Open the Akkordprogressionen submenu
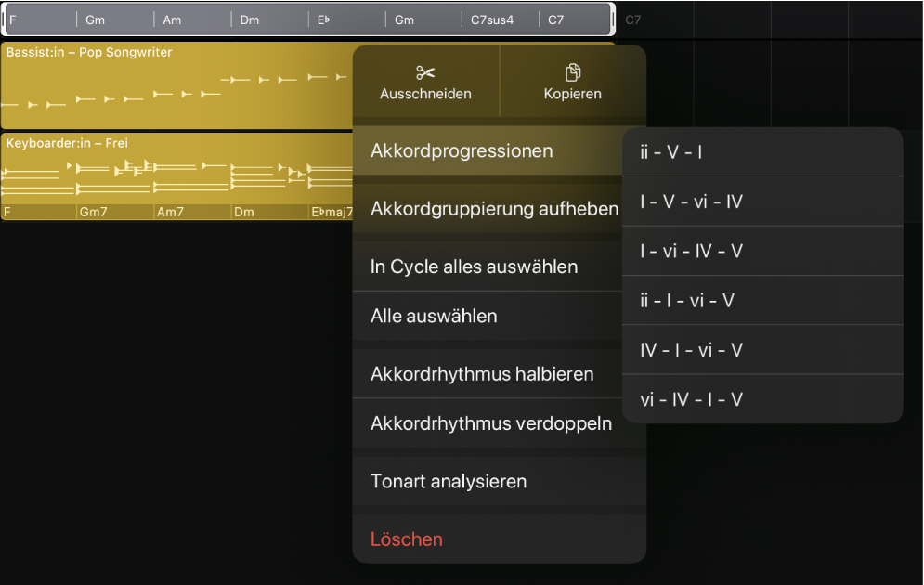 462,150
